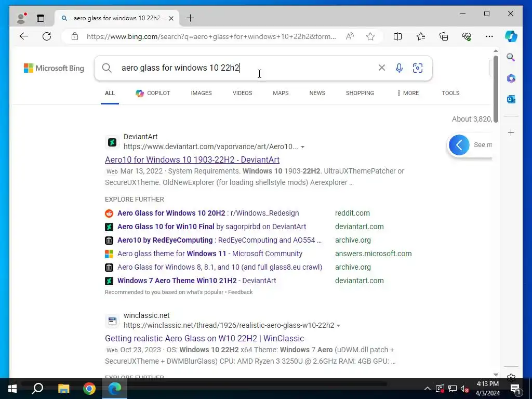Image resolution: width=532 pixels, height=399 pixels.
Task: Click the muted volume tray icon
Action: (464, 389)
